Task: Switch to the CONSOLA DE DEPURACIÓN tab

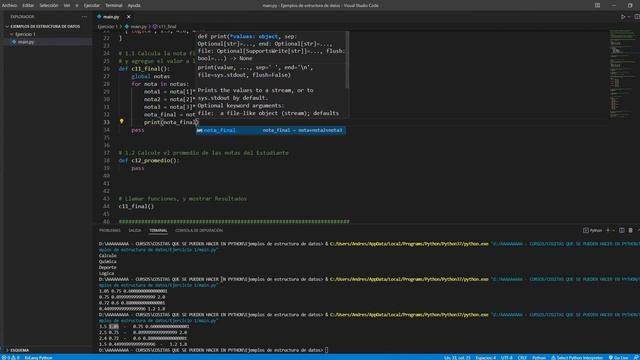Action: click(199, 231)
